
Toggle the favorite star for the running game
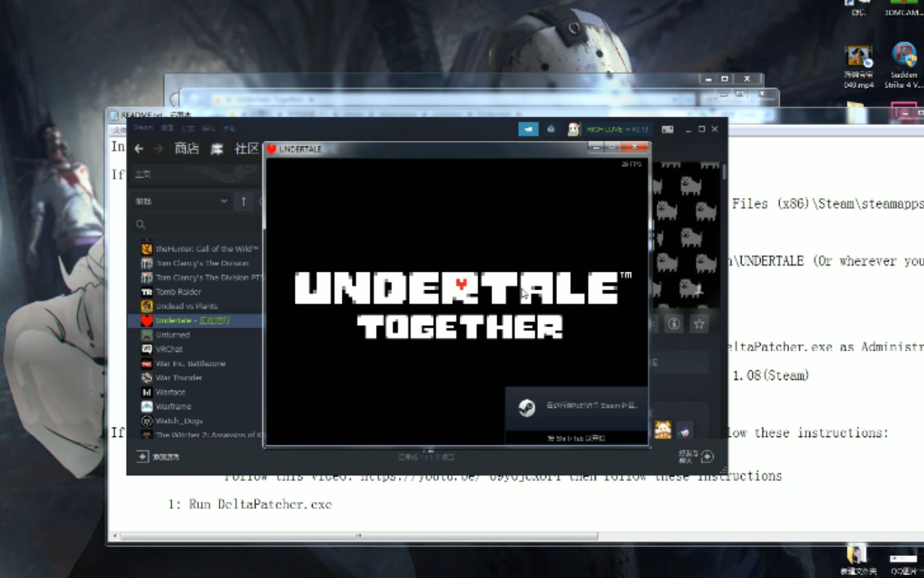tap(699, 324)
